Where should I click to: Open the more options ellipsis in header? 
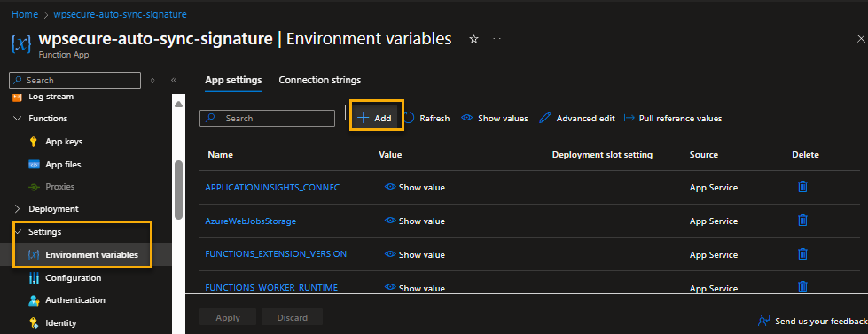[497, 39]
